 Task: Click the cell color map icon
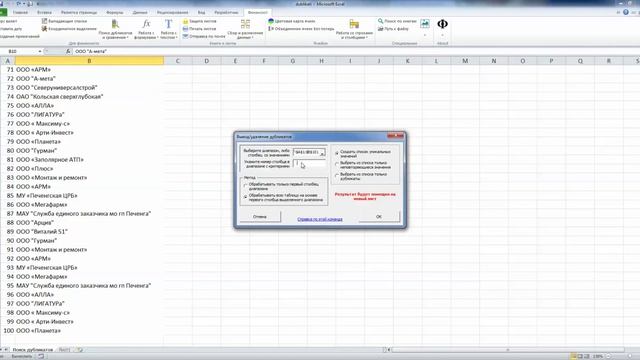tap(271, 21)
